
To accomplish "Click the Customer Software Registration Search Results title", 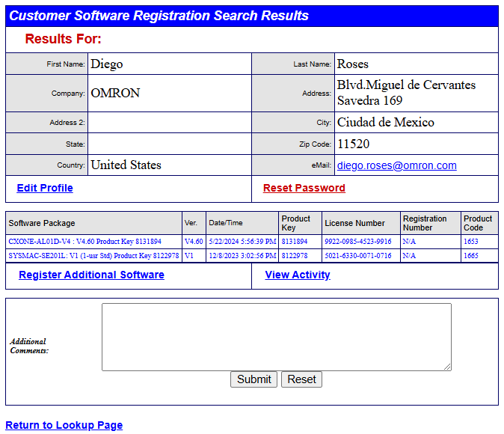I will click(x=159, y=16).
